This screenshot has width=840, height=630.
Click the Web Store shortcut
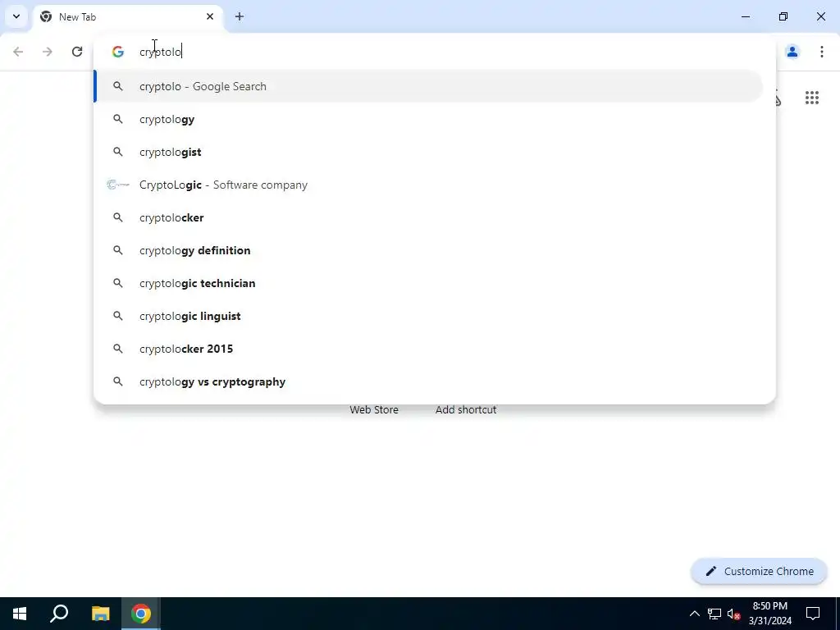click(374, 409)
